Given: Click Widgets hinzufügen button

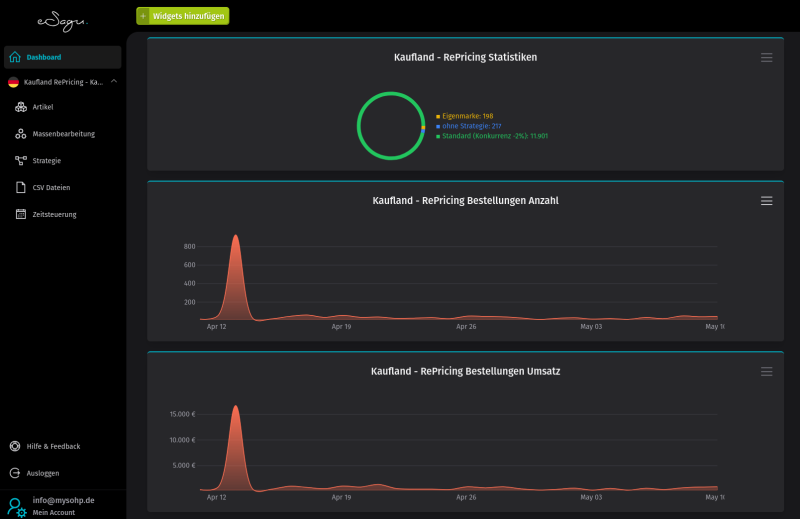Looking at the screenshot, I should pyautogui.click(x=183, y=16).
